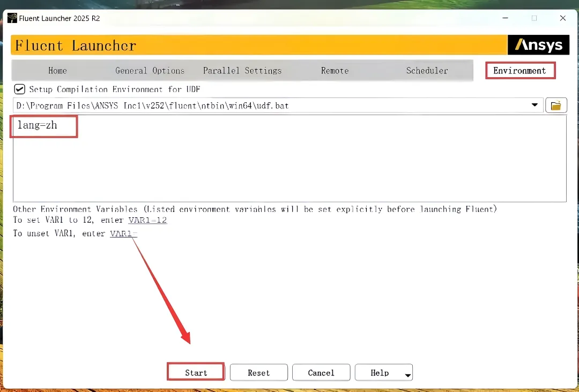The image size is (579, 392).
Task: Click the Fluent Launcher title bar app icon
Action: [x=12, y=18]
